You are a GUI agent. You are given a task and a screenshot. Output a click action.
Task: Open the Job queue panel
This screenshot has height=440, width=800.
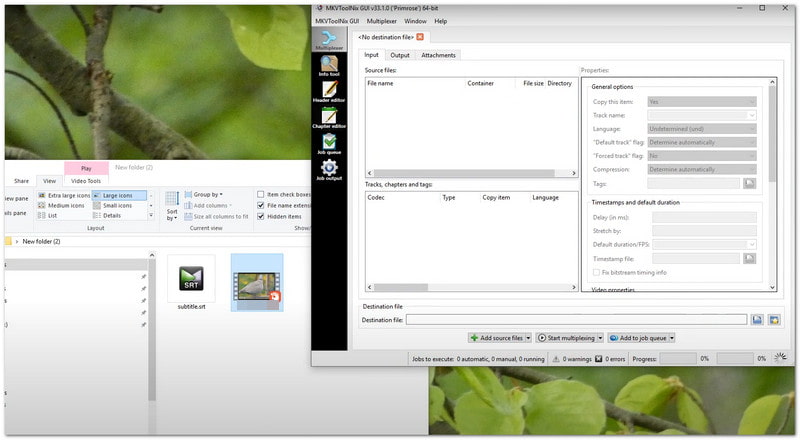[x=329, y=145]
